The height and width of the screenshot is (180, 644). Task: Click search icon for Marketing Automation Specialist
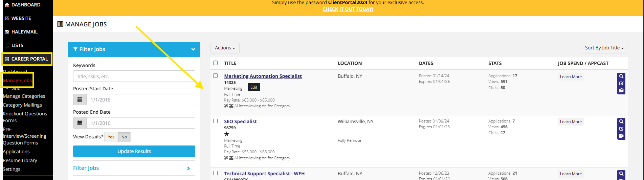621,76
